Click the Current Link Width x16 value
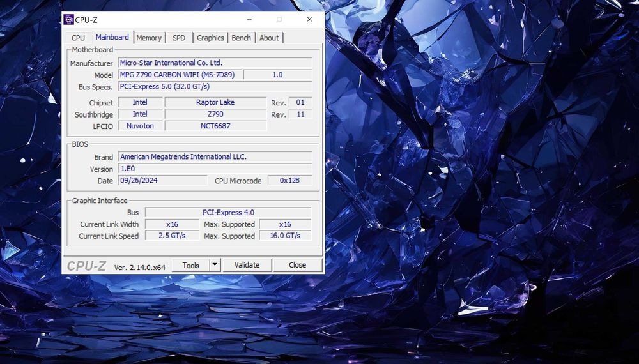Screen dimensions: 639x364 click(172, 224)
